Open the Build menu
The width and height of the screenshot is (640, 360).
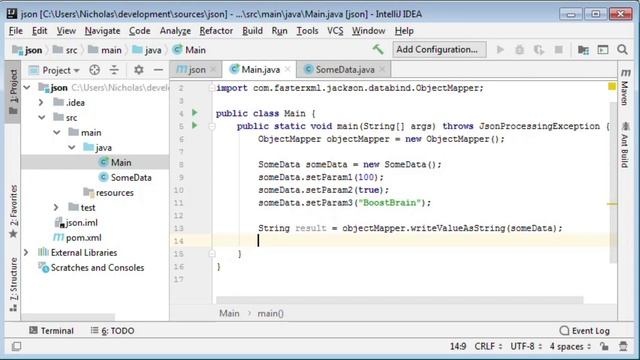point(252,31)
